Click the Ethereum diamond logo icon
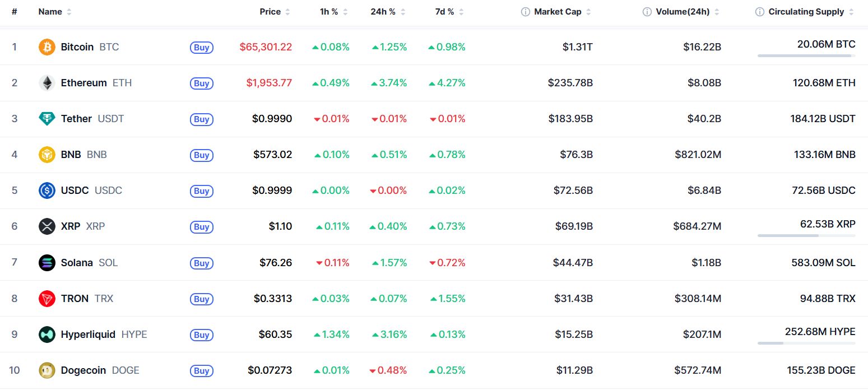 [x=47, y=83]
